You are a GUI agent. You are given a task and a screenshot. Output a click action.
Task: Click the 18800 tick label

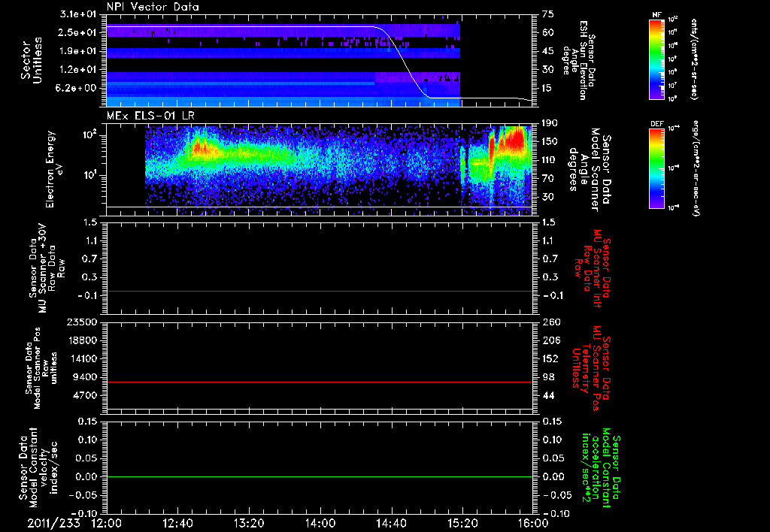tap(83, 340)
